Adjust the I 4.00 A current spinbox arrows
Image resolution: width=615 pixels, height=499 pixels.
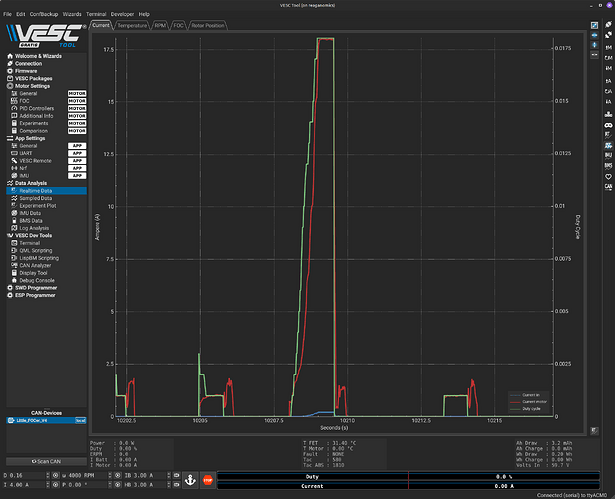[47, 485]
